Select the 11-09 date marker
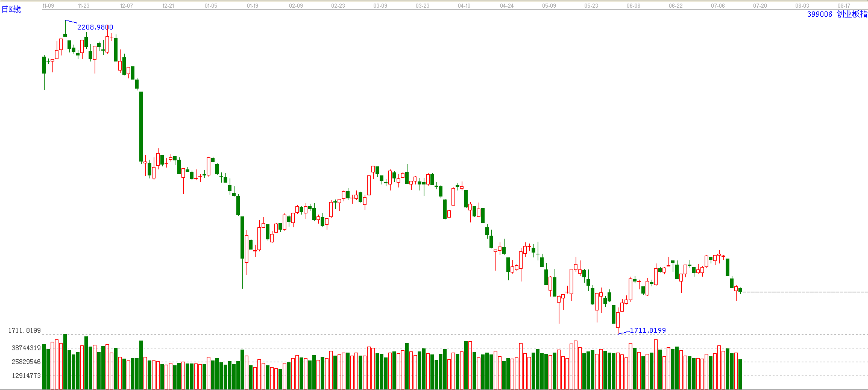The image size is (868, 390). [x=48, y=5]
